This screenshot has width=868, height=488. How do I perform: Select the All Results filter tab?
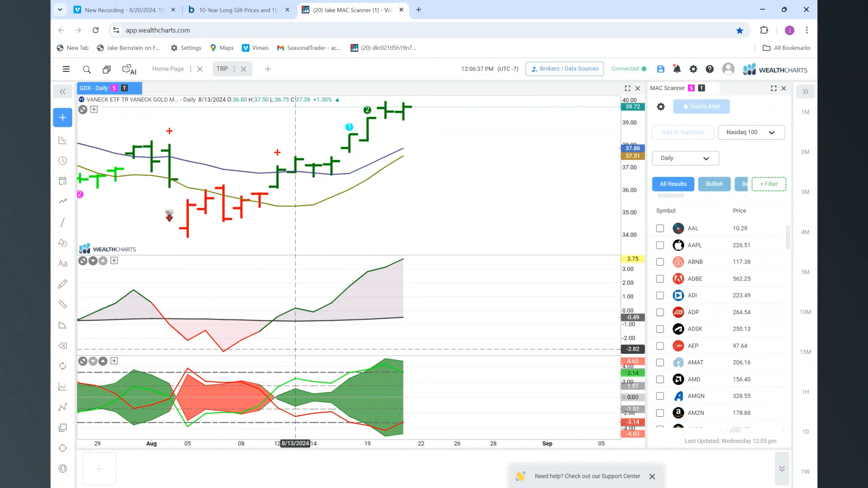pos(673,184)
